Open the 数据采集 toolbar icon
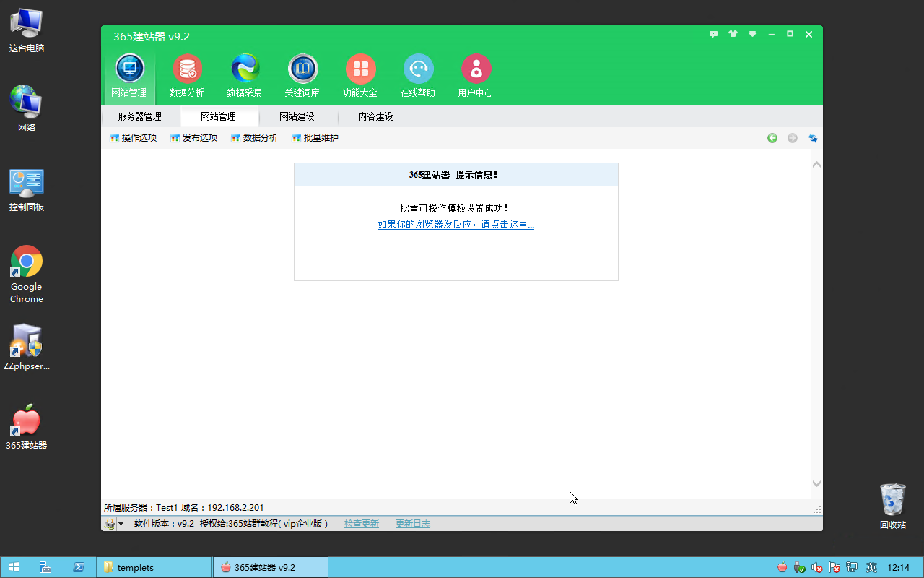The image size is (924, 578). pyautogui.click(x=245, y=76)
